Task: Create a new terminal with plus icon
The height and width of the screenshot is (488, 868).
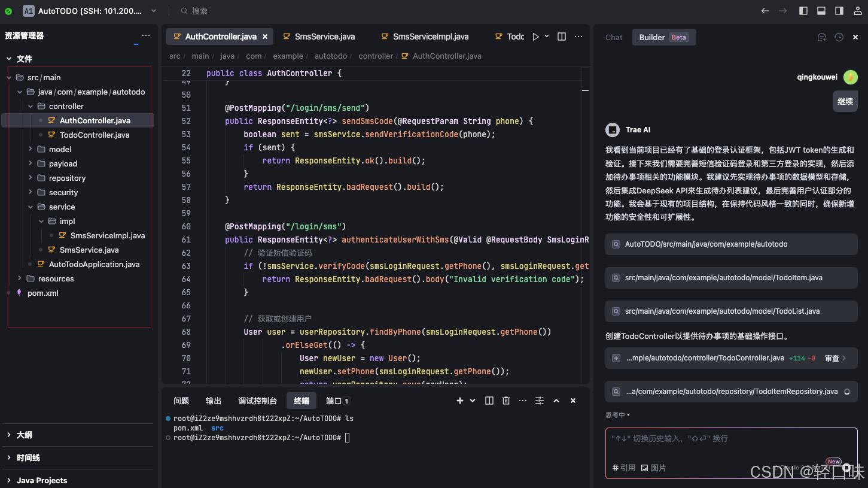Action: click(x=460, y=401)
